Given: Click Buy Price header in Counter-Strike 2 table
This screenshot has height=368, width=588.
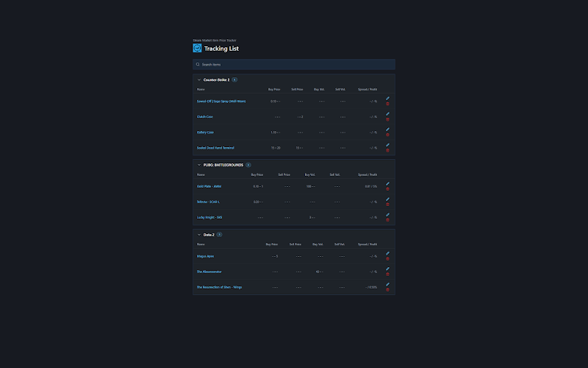Looking at the screenshot, I should point(274,89).
